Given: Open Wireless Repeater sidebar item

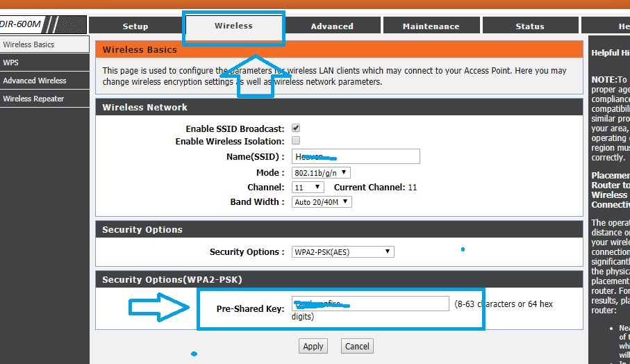Looking at the screenshot, I should tap(33, 99).
